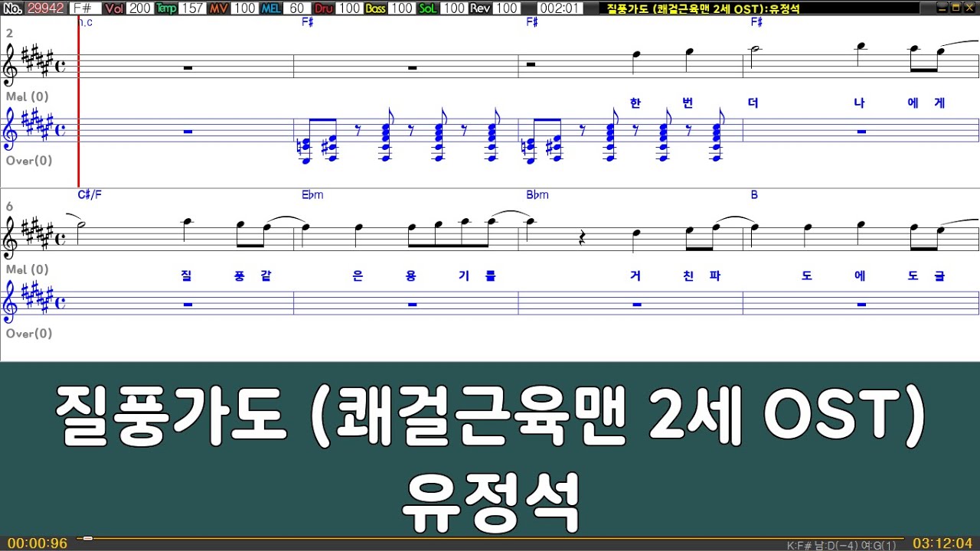Click the key field showing F#
Image resolution: width=980 pixels, height=551 pixels.
[84, 8]
